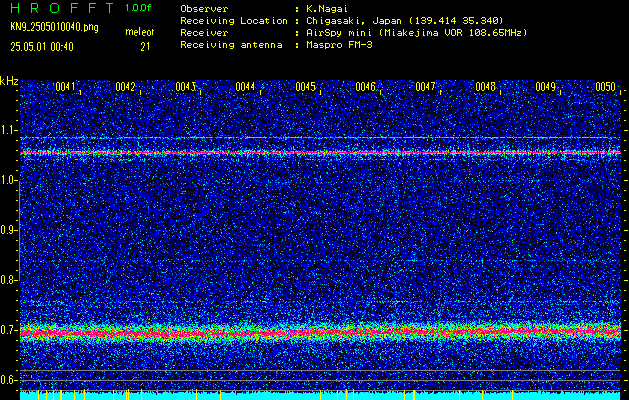Viewport: 629px width, 400px height.
Task: Click the kHz axis unit label
Action: tap(9, 81)
